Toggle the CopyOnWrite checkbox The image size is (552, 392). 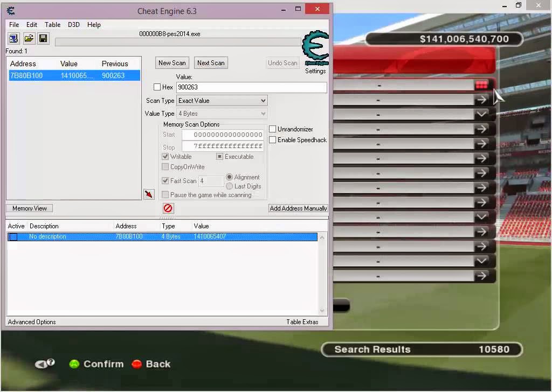click(x=165, y=166)
